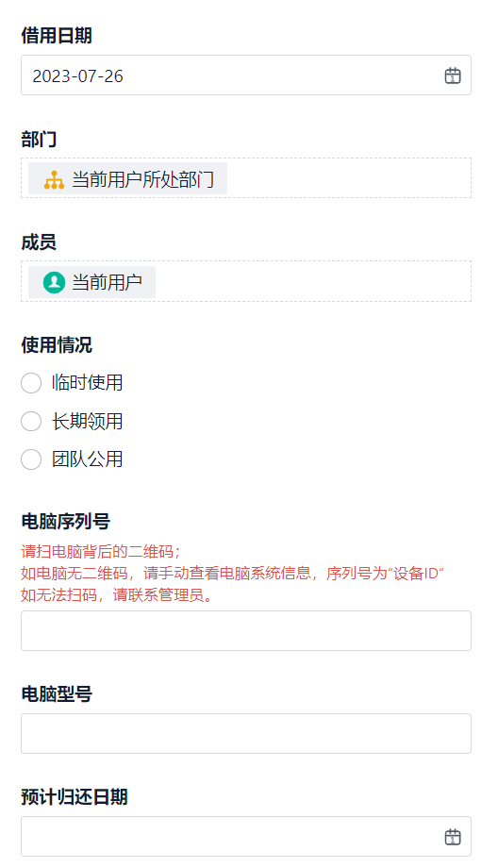Click the 使用情况 section heading

[x=57, y=345]
